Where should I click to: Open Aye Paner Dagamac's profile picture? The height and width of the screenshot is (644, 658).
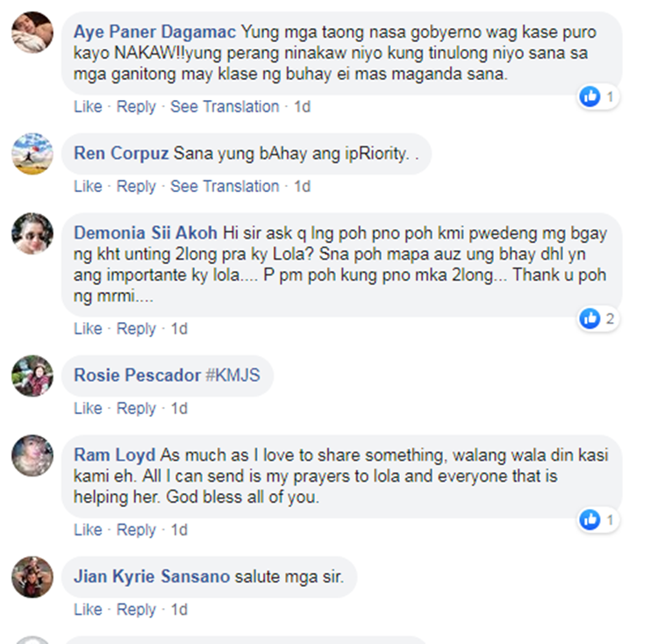[x=32, y=32]
